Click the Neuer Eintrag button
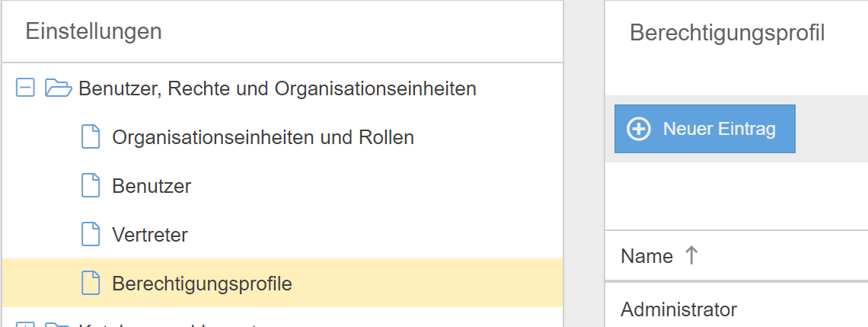The image size is (868, 327). tap(704, 129)
